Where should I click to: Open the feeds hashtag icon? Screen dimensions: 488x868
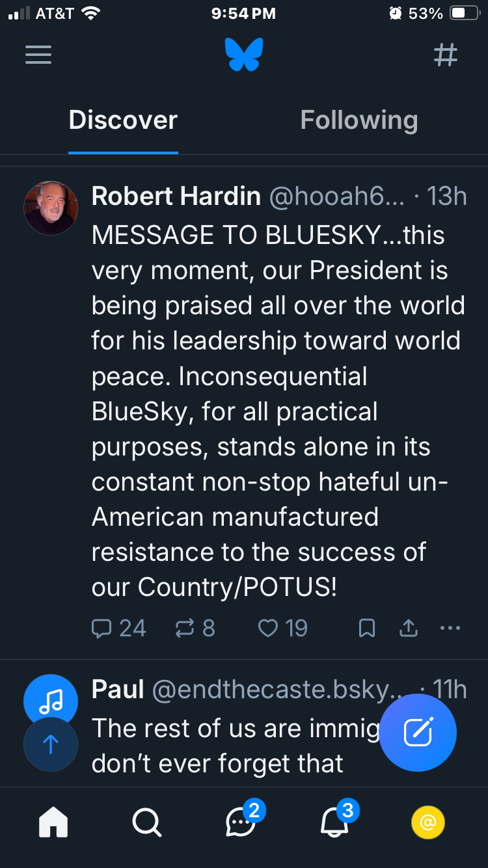point(446,55)
